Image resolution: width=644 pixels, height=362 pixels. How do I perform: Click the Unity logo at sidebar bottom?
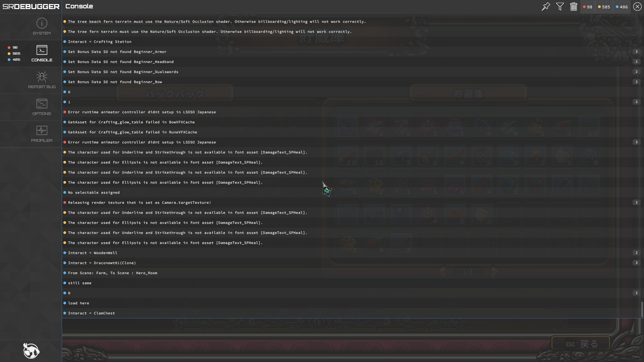coord(31,351)
